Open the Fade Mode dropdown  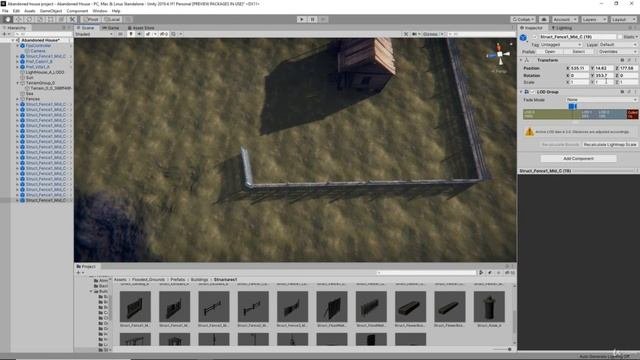point(601,100)
